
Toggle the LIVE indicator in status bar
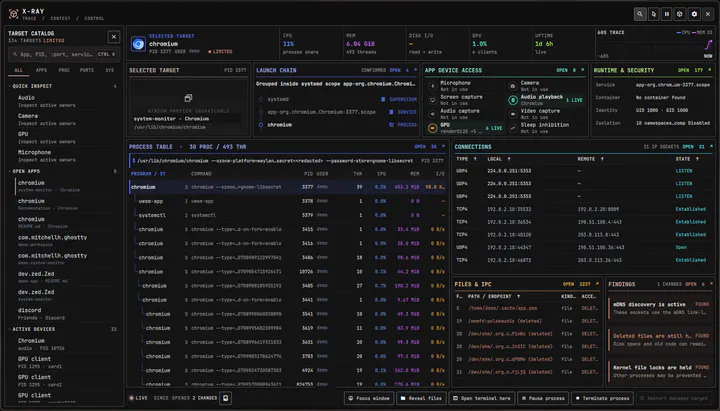point(138,398)
